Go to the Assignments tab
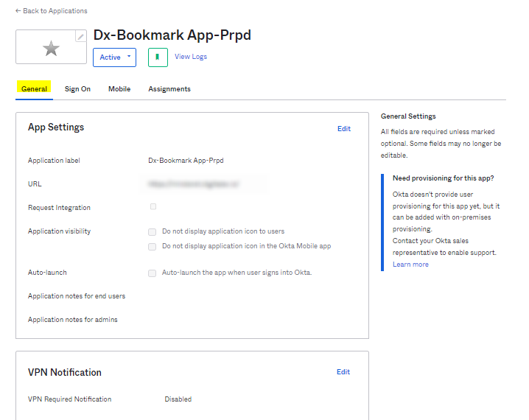529x420 pixels. pyautogui.click(x=169, y=89)
